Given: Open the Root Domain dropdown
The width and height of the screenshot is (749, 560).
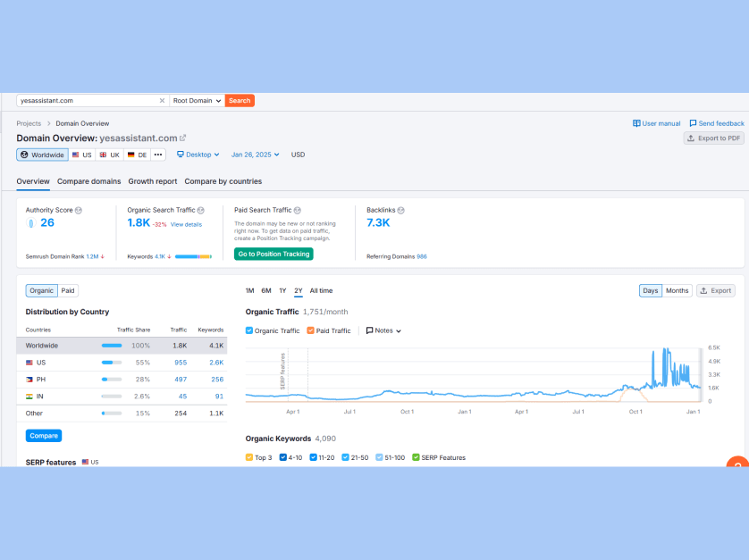Looking at the screenshot, I should click(x=197, y=101).
